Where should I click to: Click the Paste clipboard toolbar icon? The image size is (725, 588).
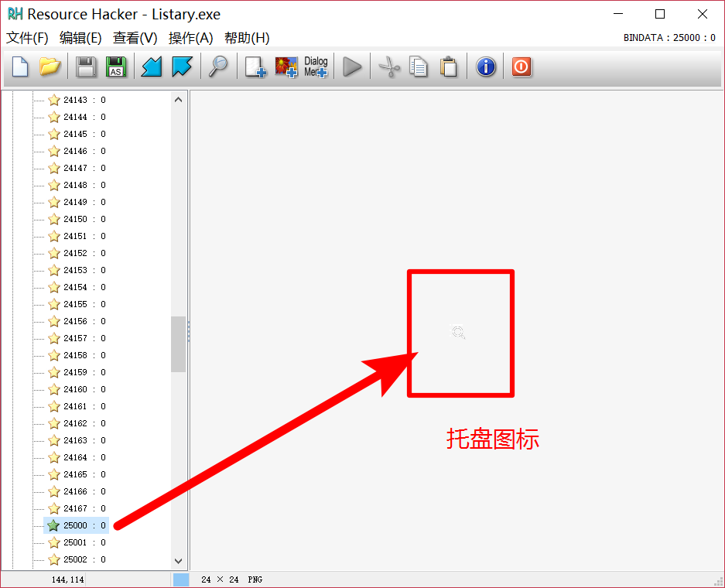point(450,67)
